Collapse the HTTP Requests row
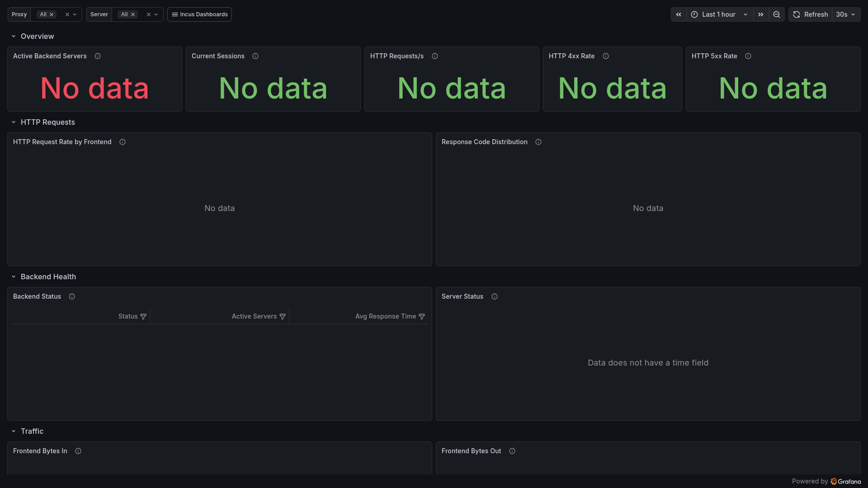This screenshot has width=868, height=488. tap(14, 122)
